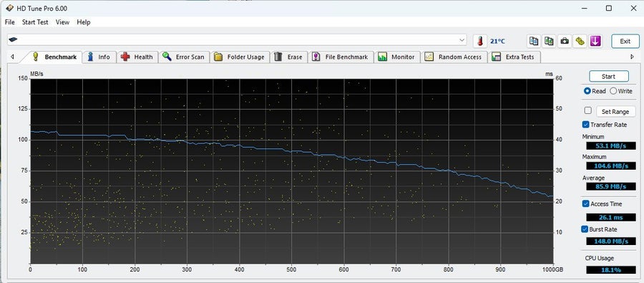Click the Random Access tab icon
The width and height of the screenshot is (644, 283).
tap(429, 57)
